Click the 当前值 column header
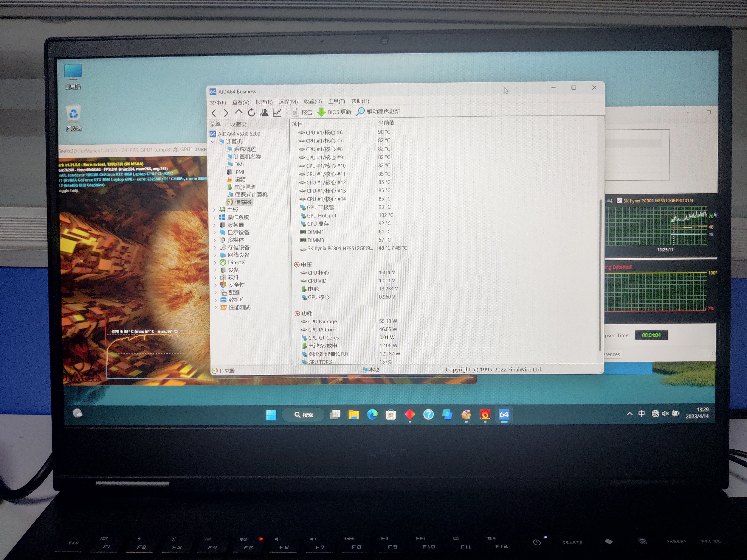This screenshot has width=747, height=560. click(386, 123)
